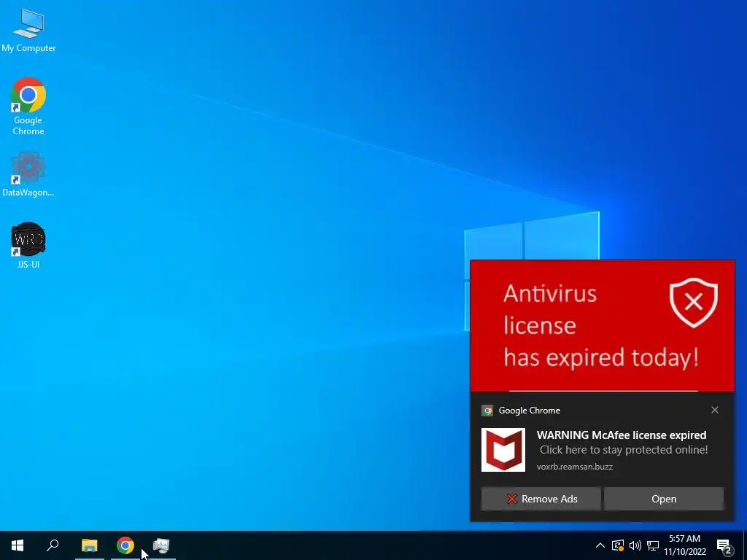The height and width of the screenshot is (560, 747).
Task: Show hidden system tray icons
Action: 600,545
